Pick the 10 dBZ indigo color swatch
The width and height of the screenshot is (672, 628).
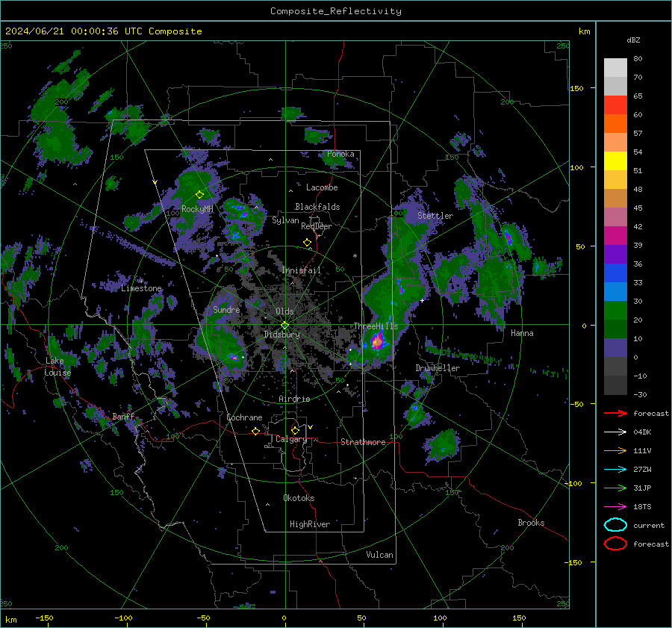[615, 348]
